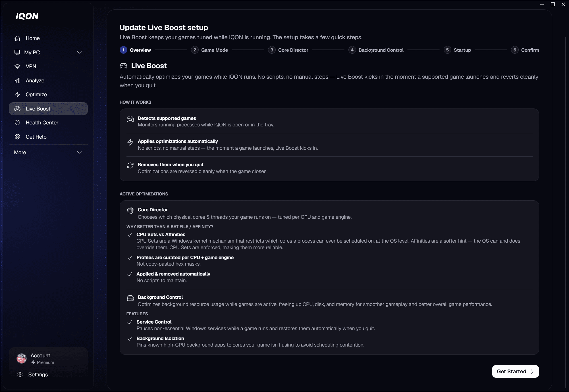Expand the My PC submenu chevron
569x392 pixels.
point(80,53)
